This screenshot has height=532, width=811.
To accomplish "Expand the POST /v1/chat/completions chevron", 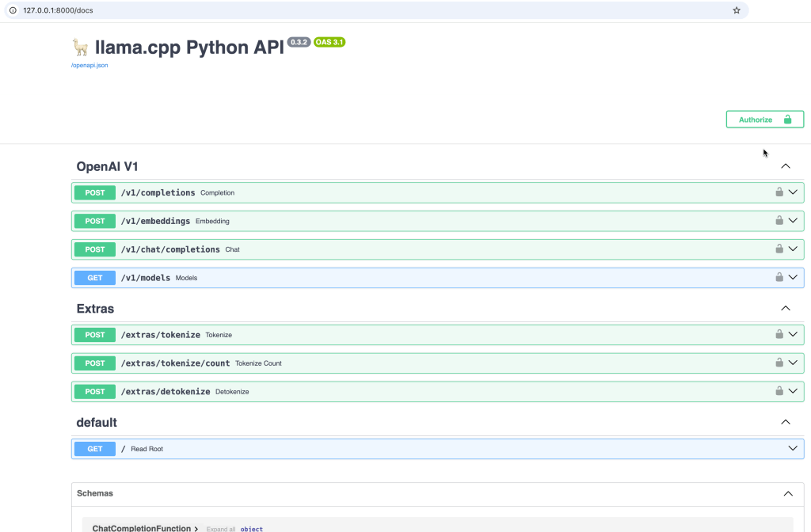I will pos(793,249).
